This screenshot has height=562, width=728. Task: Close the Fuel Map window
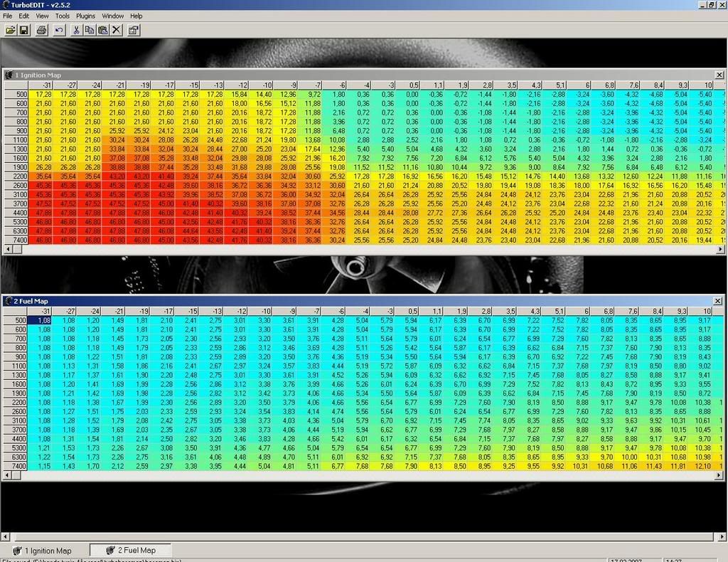(x=719, y=301)
